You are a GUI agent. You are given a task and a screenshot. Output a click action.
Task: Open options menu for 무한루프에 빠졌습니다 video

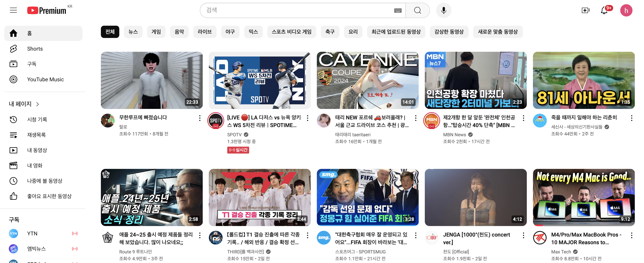coord(199,118)
